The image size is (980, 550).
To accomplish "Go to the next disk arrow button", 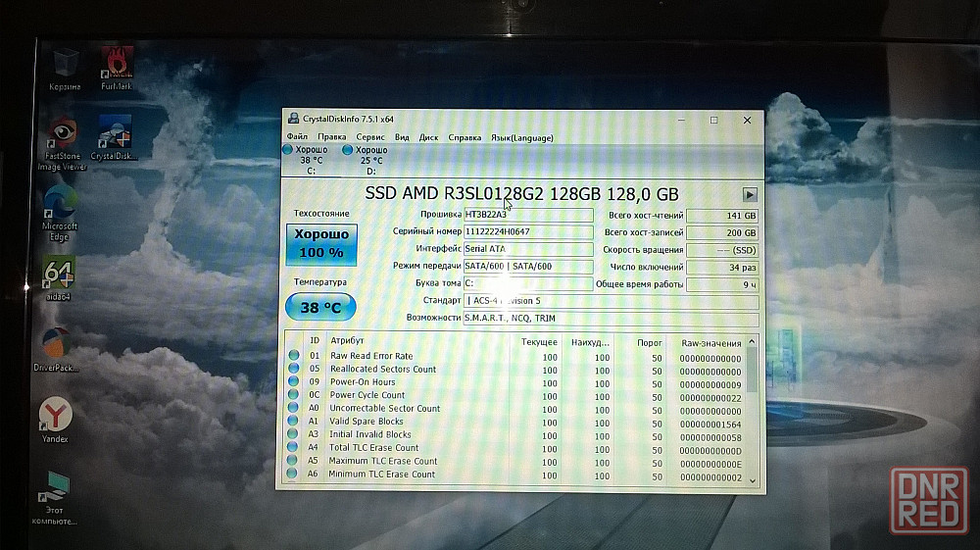I will pyautogui.click(x=750, y=194).
